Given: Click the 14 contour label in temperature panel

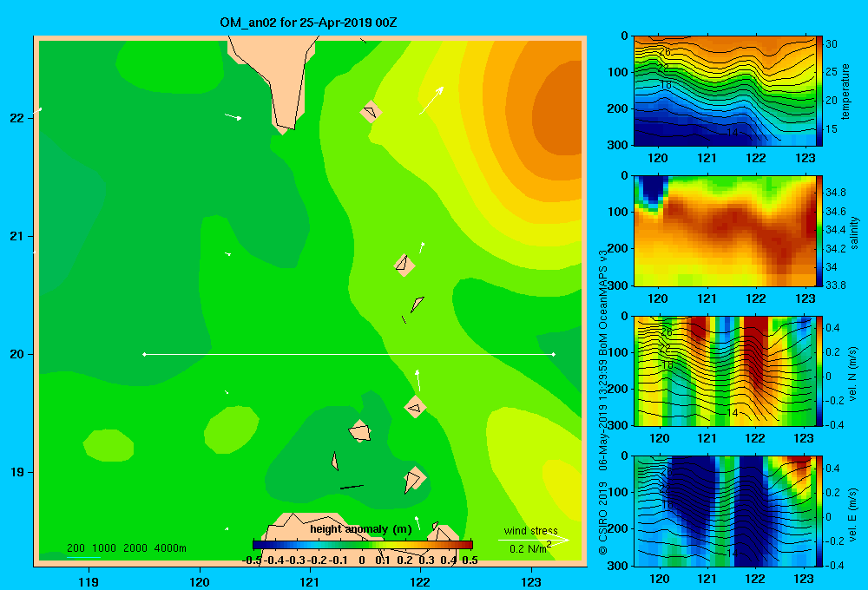Looking at the screenshot, I should (x=732, y=132).
